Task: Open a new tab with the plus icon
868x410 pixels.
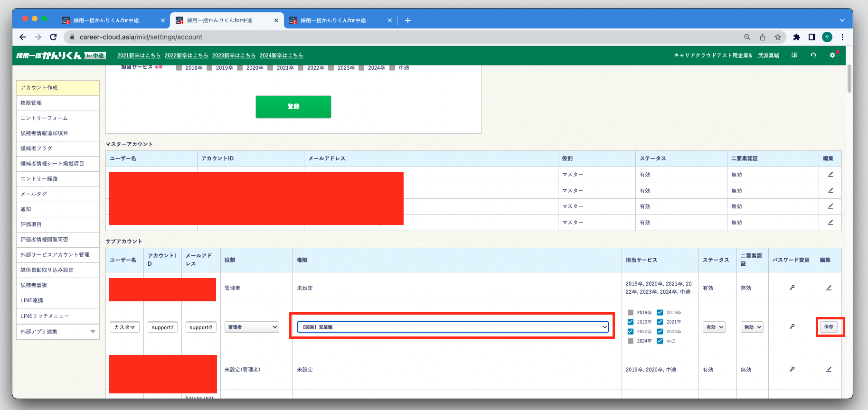Action: (407, 20)
